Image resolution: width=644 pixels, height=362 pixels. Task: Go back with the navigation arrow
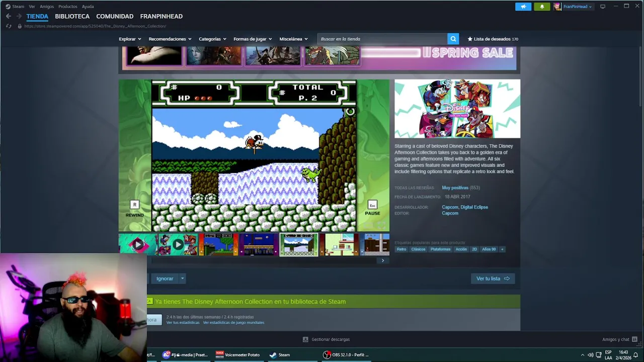coord(8,16)
